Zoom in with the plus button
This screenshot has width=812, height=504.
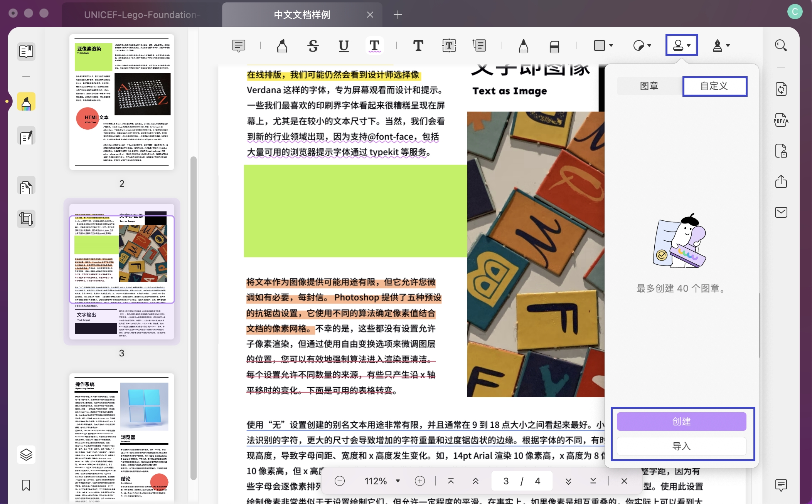pos(420,481)
